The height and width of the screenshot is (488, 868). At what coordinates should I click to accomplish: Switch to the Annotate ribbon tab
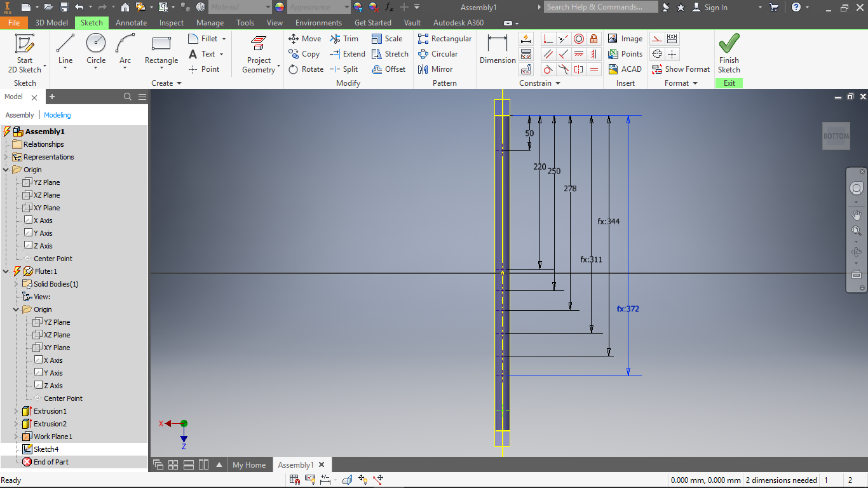(131, 22)
